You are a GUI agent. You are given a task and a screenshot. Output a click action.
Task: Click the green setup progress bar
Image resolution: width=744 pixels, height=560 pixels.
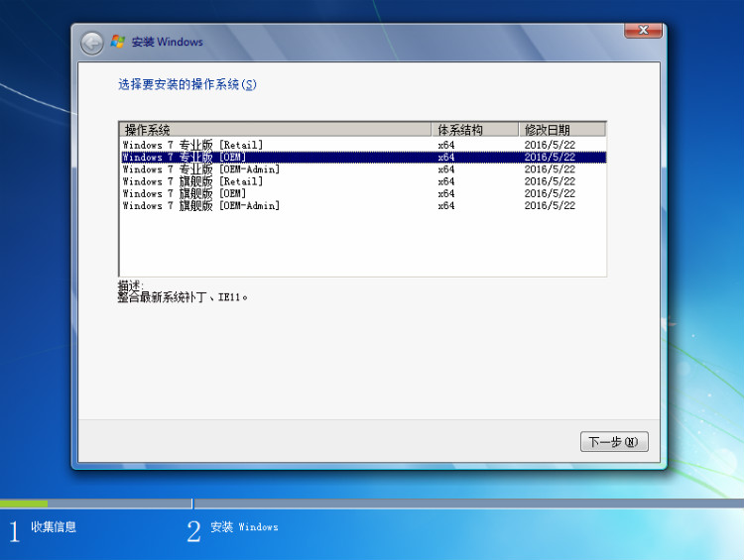24,504
